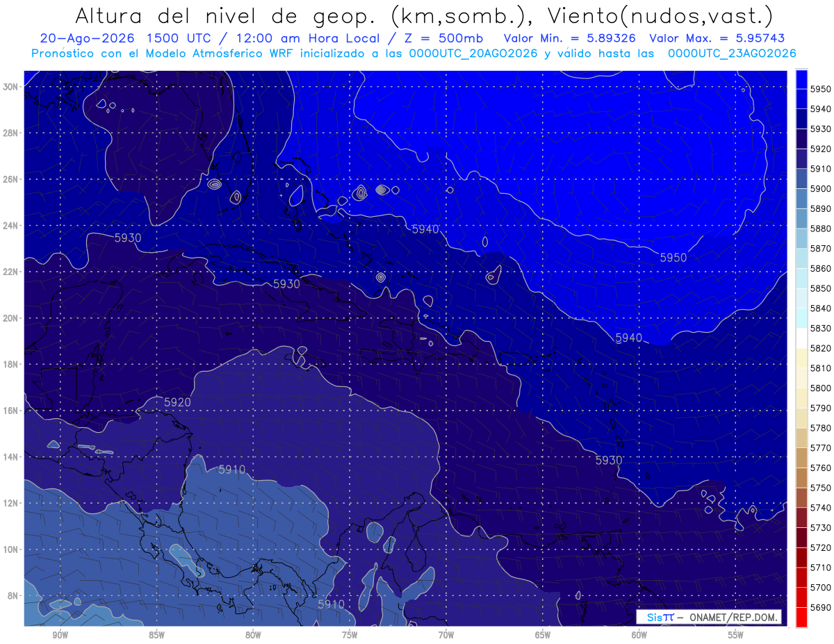This screenshot has width=834, height=644.
Task: Click the '24N' latitude axis label
Action: pyautogui.click(x=12, y=225)
